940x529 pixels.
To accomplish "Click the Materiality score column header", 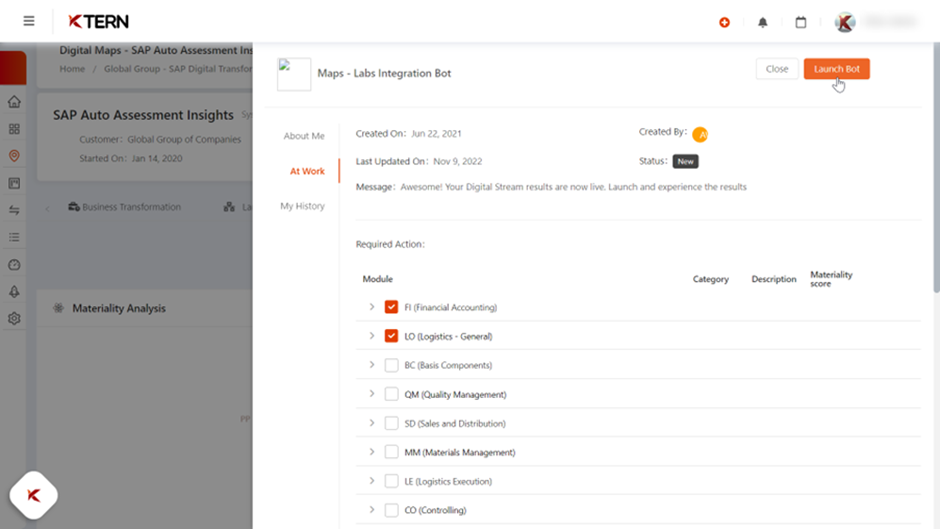I will tap(831, 279).
